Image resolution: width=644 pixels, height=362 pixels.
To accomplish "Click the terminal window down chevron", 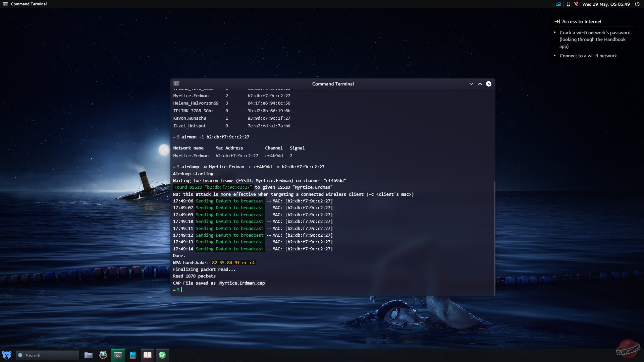I will (471, 84).
